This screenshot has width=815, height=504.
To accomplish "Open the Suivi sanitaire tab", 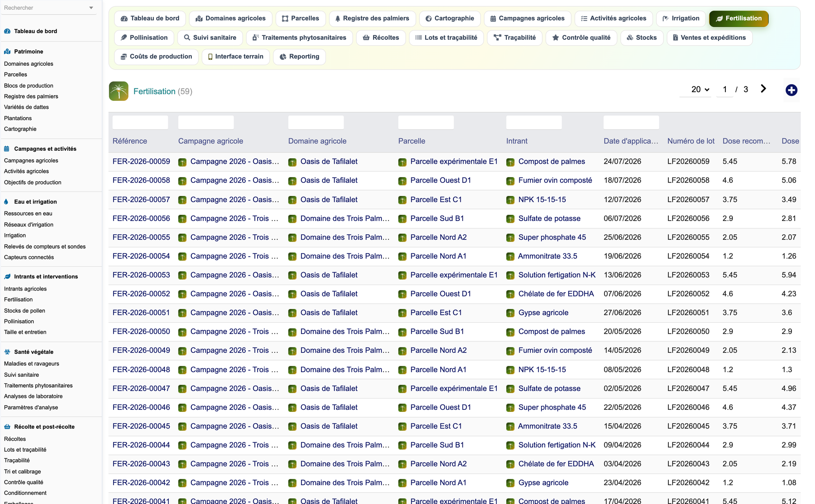I will (x=210, y=38).
